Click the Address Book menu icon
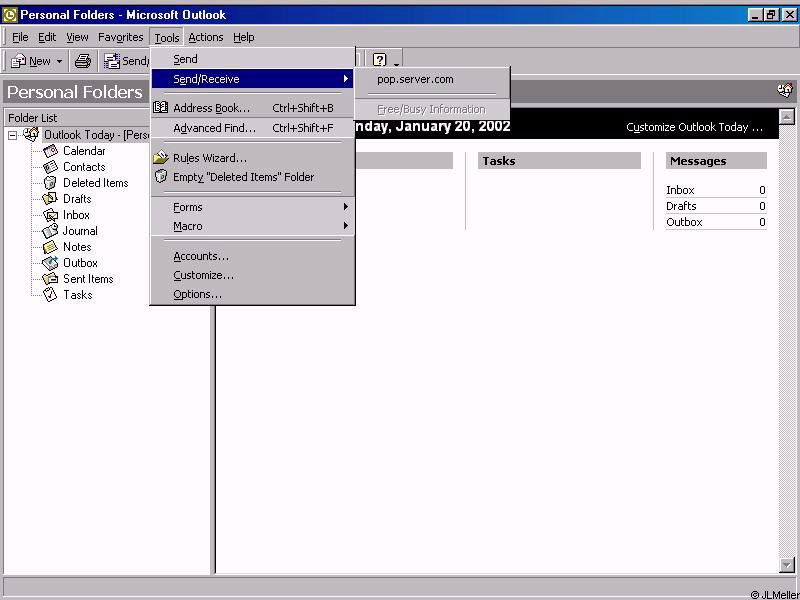Image resolution: width=800 pixels, height=600 pixels. point(161,108)
